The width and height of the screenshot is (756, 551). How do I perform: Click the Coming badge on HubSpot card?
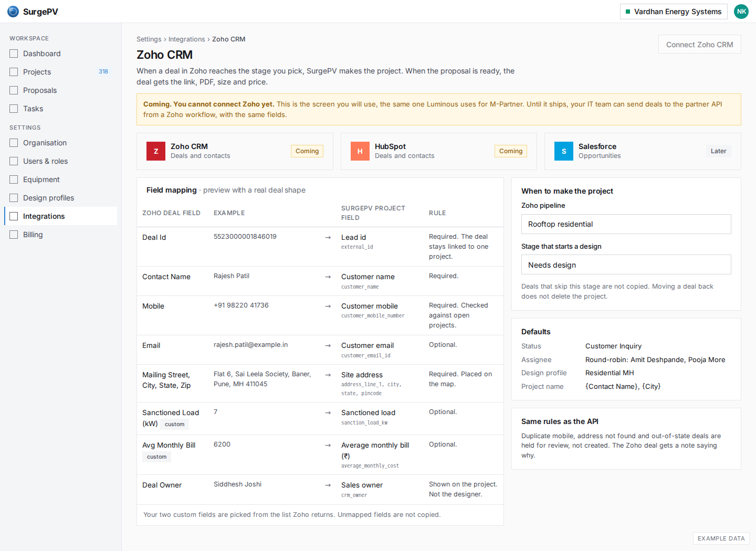coord(511,151)
